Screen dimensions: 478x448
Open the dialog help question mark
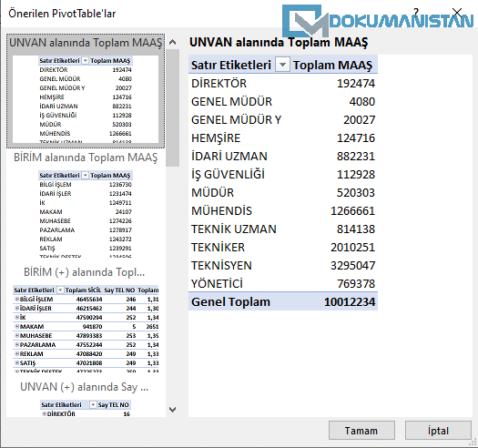click(x=416, y=13)
